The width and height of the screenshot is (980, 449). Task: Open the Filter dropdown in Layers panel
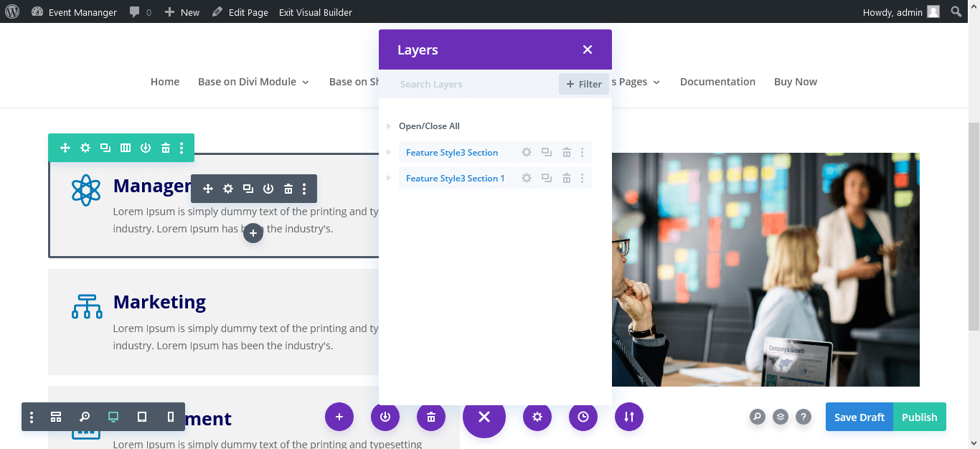(x=584, y=84)
